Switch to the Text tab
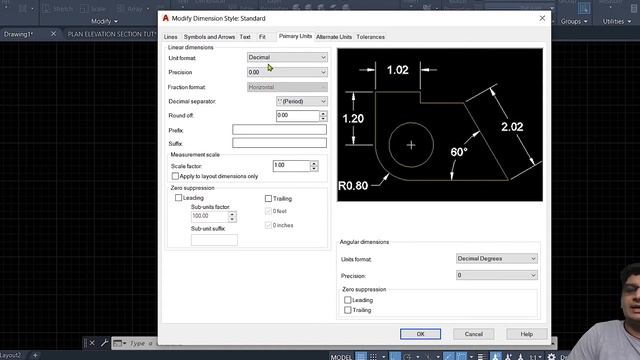The height and width of the screenshot is (360, 640). [245, 37]
